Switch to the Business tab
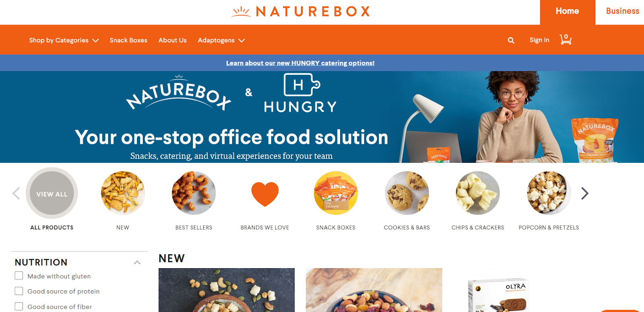The width and height of the screenshot is (644, 312). pyautogui.click(x=622, y=11)
